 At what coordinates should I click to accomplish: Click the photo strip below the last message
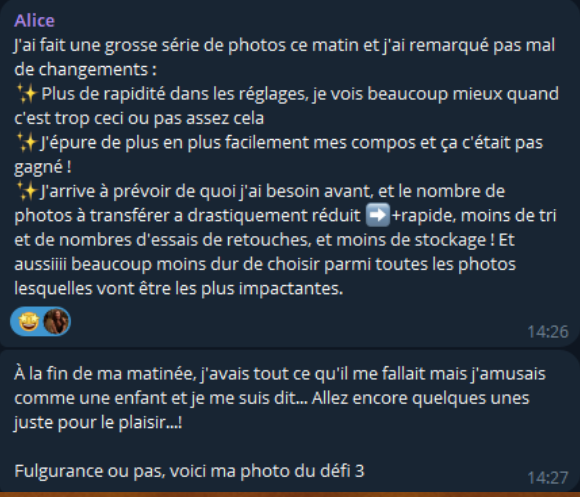pyautogui.click(x=290, y=494)
